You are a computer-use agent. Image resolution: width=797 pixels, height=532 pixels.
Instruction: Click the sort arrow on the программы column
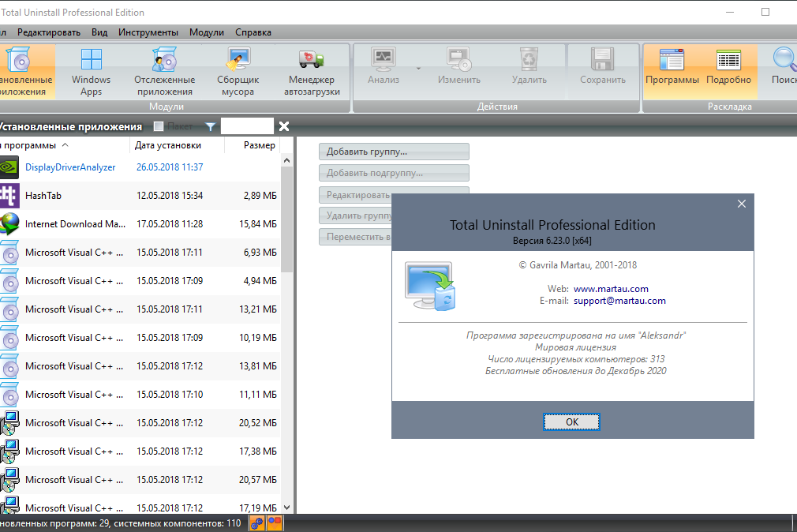(65, 145)
